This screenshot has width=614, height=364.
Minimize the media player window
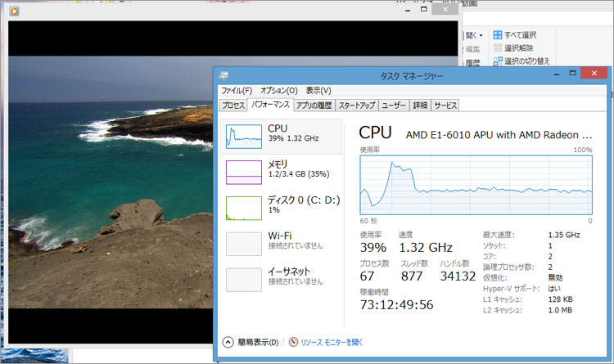(x=408, y=10)
